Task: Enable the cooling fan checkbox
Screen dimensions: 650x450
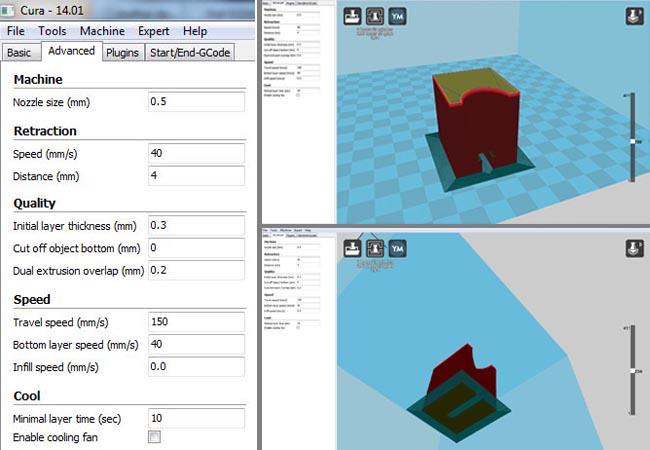Action: coord(154,437)
